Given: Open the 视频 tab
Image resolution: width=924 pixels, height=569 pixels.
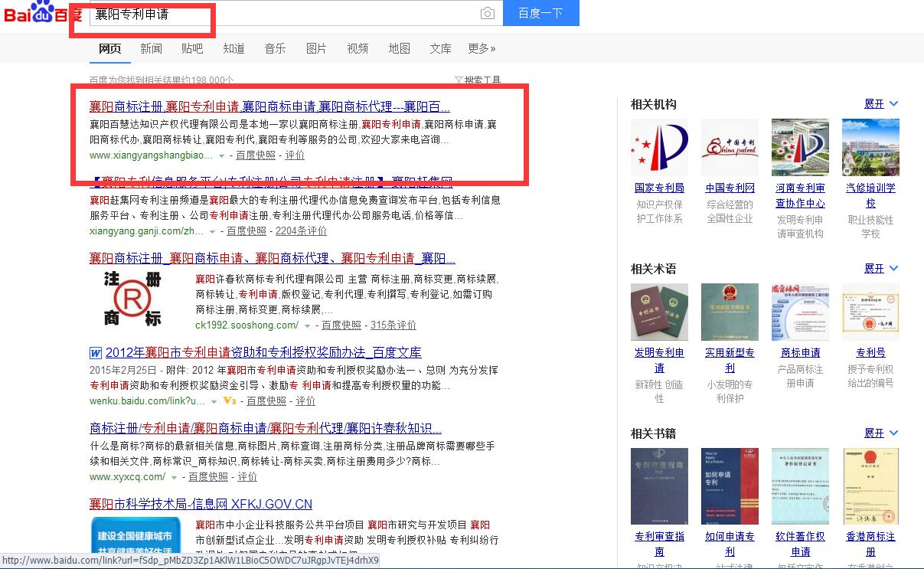Looking at the screenshot, I should (x=358, y=48).
